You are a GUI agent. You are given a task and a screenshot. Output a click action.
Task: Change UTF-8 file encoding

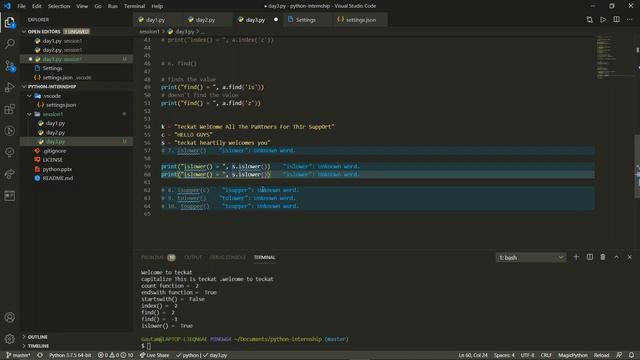pyautogui.click(x=527, y=355)
